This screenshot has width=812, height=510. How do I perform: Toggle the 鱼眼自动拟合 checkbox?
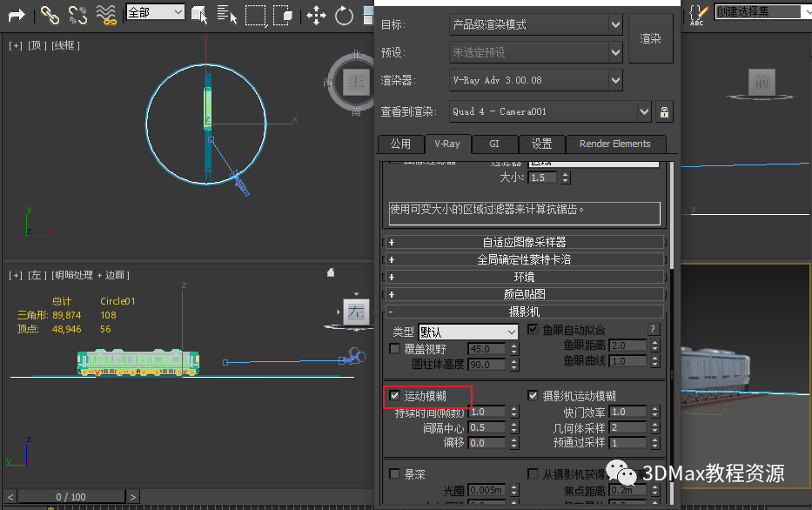(533, 329)
